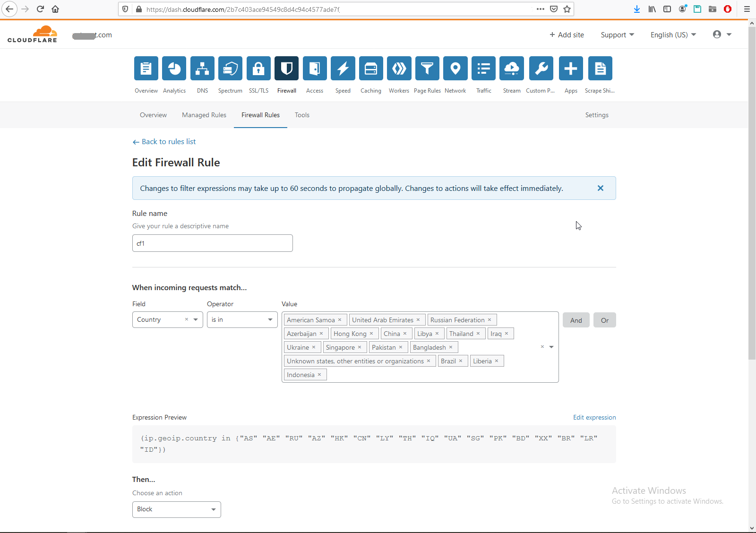Open the Block action dropdown
756x533 pixels.
(177, 509)
